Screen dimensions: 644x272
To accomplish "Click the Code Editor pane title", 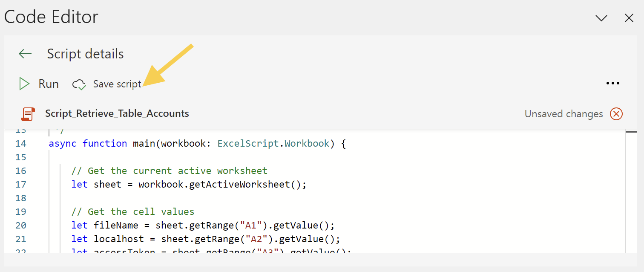I will 51,17.
